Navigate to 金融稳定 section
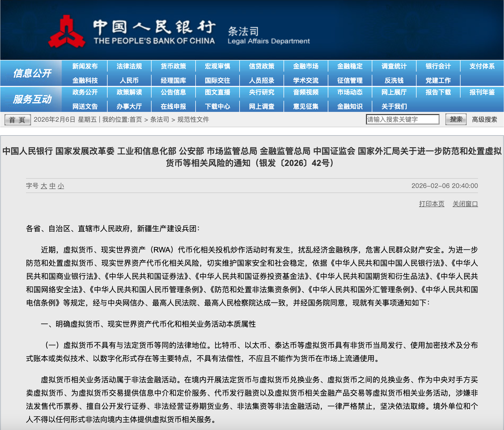Image resolution: width=504 pixels, height=430 pixels. pyautogui.click(x=350, y=66)
